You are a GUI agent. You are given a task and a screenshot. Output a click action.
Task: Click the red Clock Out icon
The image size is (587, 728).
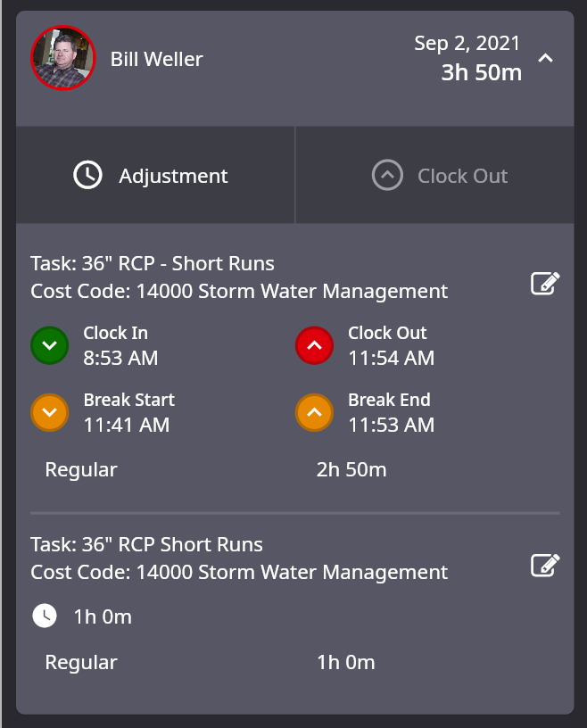(x=314, y=345)
